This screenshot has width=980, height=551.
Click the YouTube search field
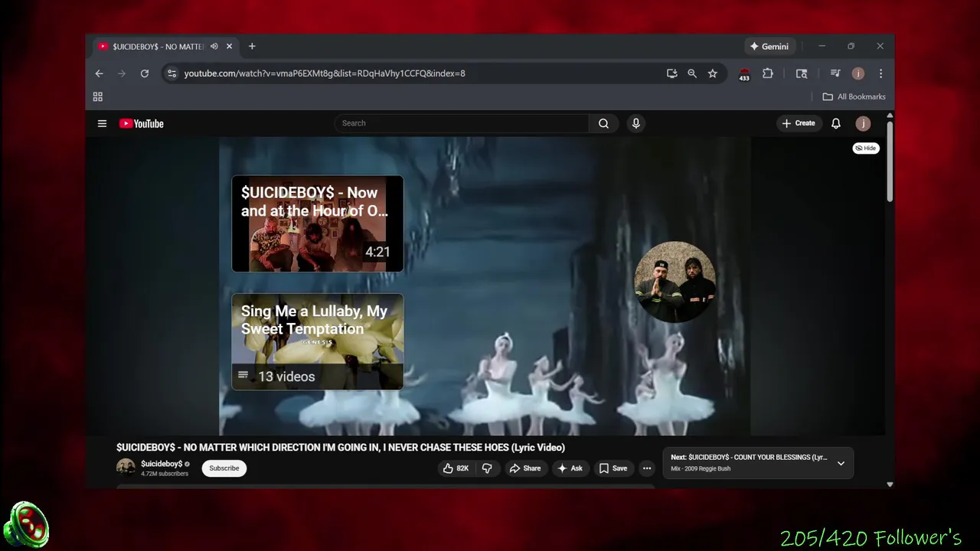[x=462, y=123]
